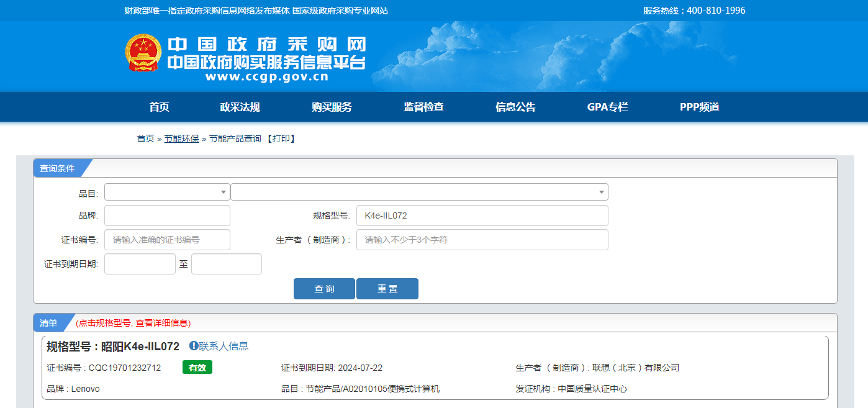Click the national emblem logo
The height and width of the screenshot is (408, 868).
[x=143, y=53]
